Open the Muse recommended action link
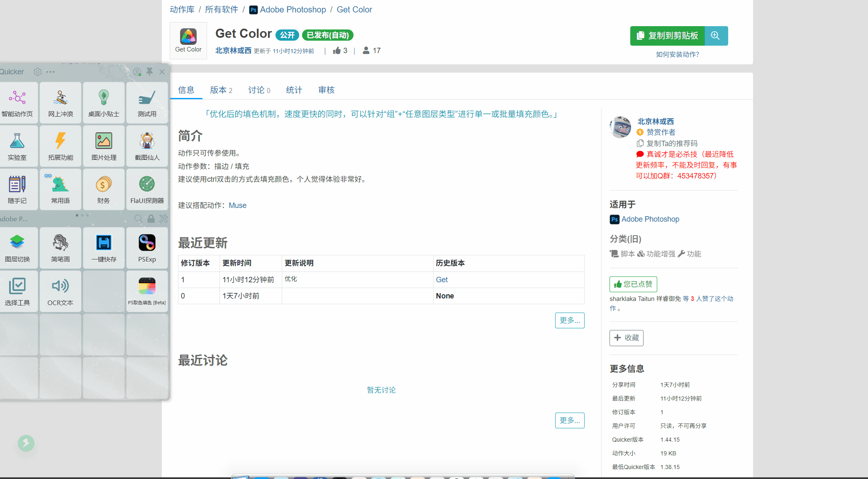This screenshot has width=868, height=479. point(238,205)
